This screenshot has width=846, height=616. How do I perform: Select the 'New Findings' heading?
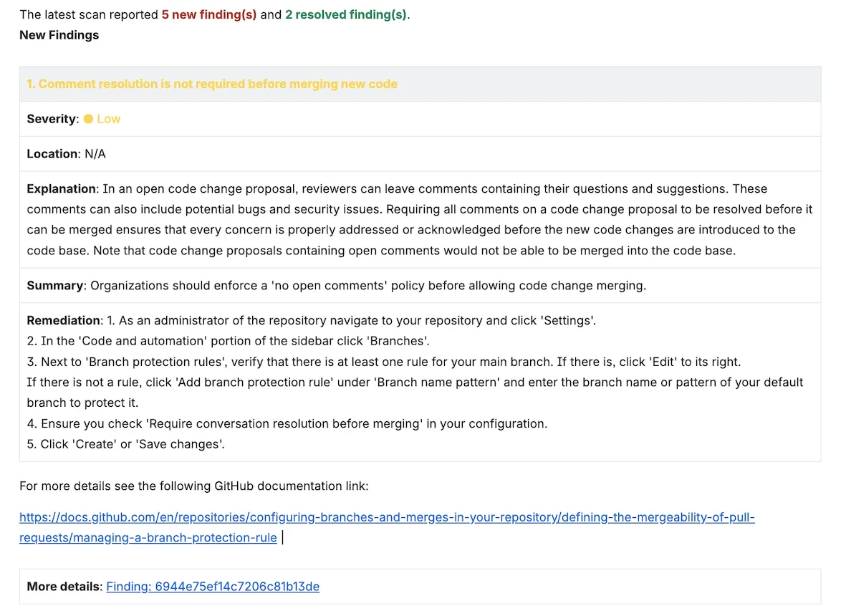click(59, 34)
